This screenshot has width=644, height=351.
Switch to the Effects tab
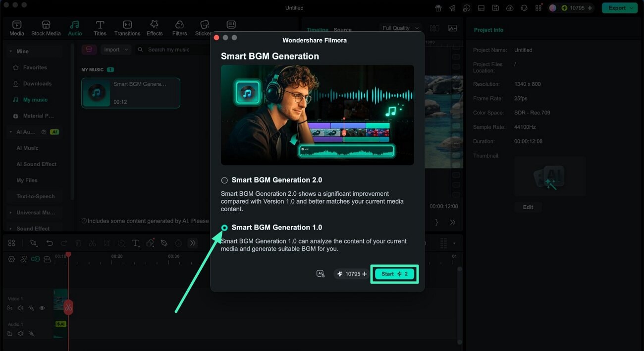click(154, 28)
